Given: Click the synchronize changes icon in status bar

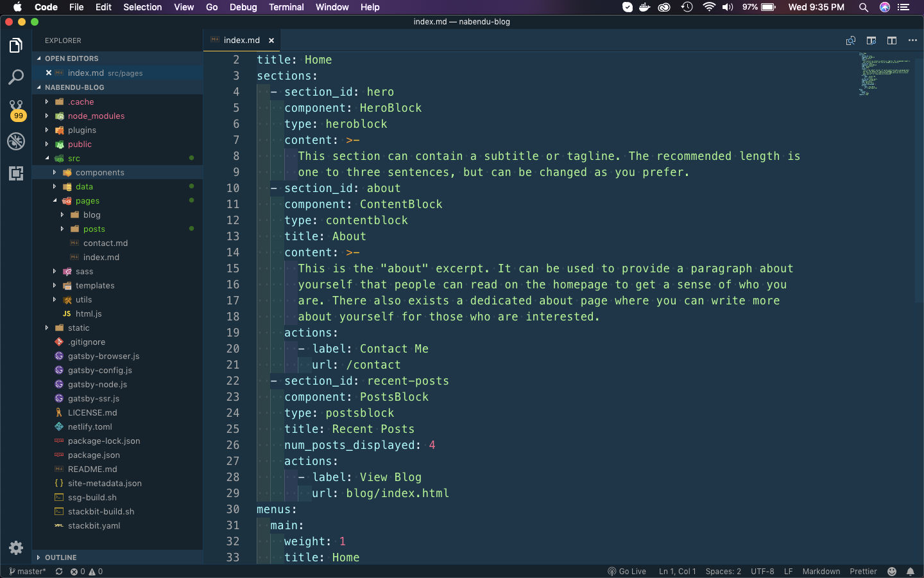Looking at the screenshot, I should 59,572.
